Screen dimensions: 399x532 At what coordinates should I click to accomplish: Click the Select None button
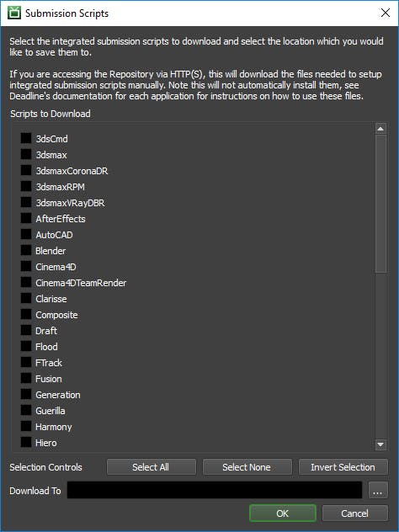(247, 467)
